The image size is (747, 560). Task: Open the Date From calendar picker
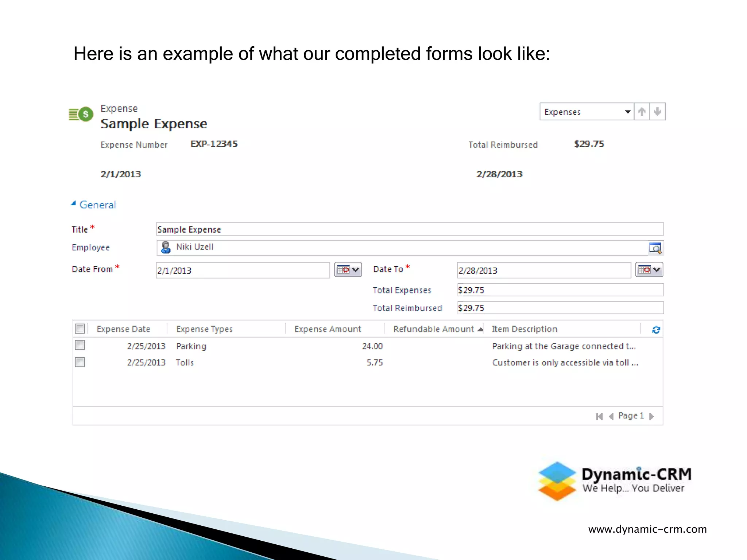point(348,270)
